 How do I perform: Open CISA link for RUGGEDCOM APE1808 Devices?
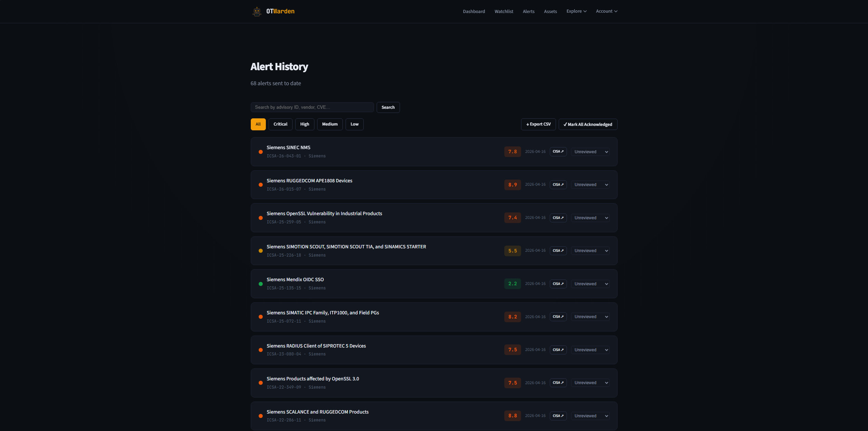[558, 185]
